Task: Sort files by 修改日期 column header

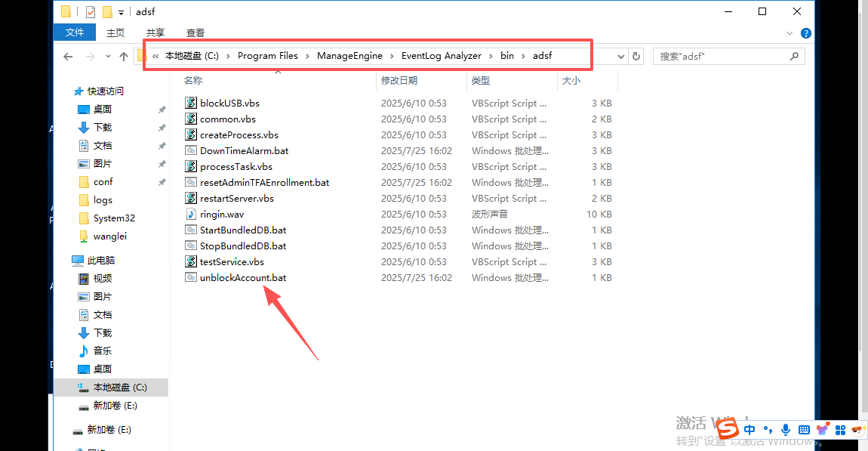Action: pyautogui.click(x=399, y=80)
